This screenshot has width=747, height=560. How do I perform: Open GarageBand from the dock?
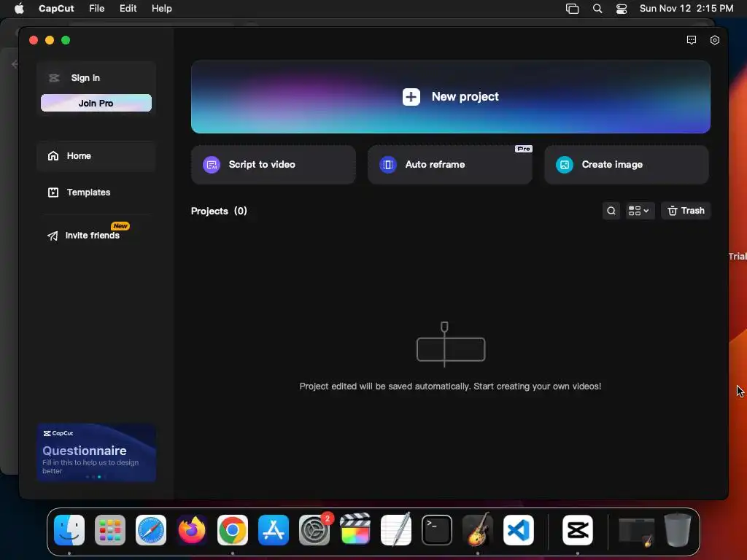478,530
